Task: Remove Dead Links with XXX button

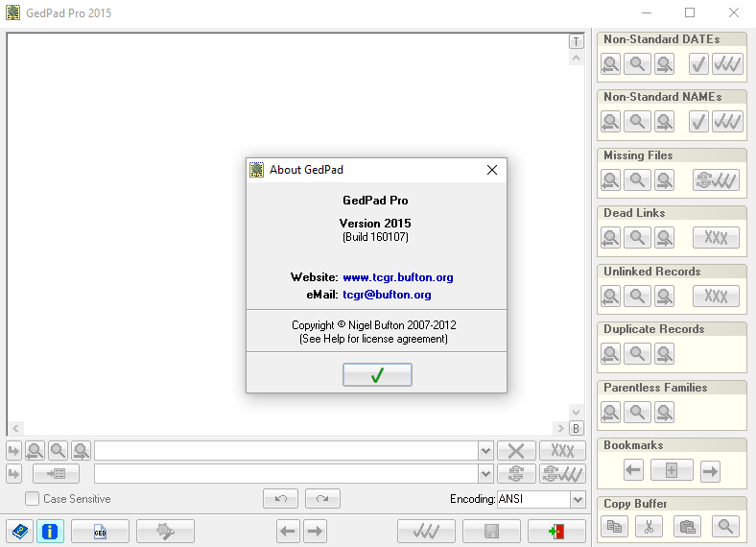Action: pos(716,238)
